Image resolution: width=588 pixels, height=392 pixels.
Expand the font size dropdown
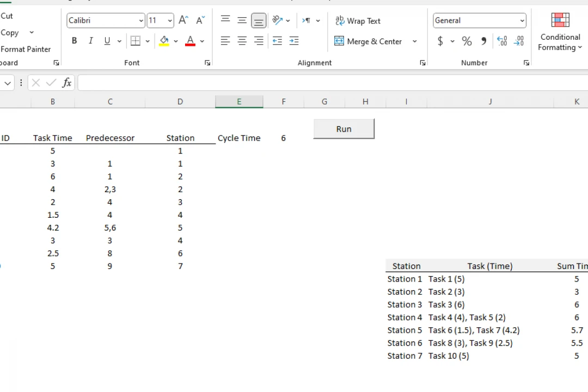(170, 21)
